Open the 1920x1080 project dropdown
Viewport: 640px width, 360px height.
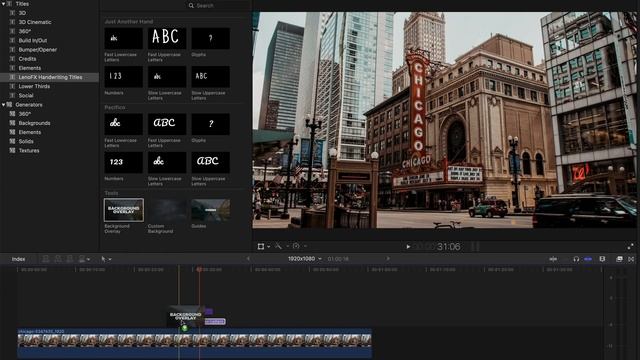click(304, 259)
